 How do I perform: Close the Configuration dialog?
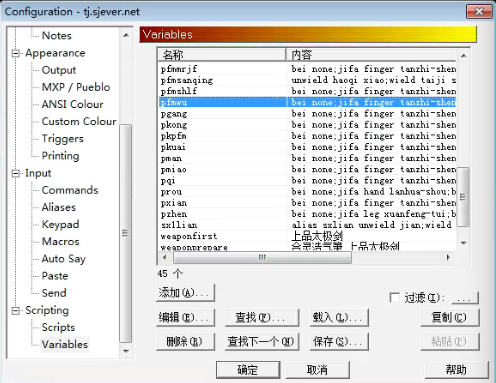[479, 12]
